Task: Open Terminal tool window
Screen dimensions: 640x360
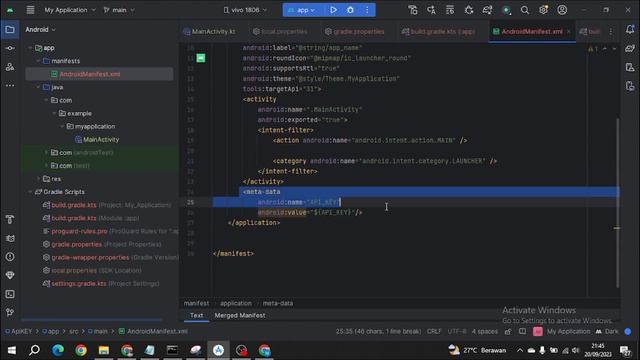Action: 10,294
